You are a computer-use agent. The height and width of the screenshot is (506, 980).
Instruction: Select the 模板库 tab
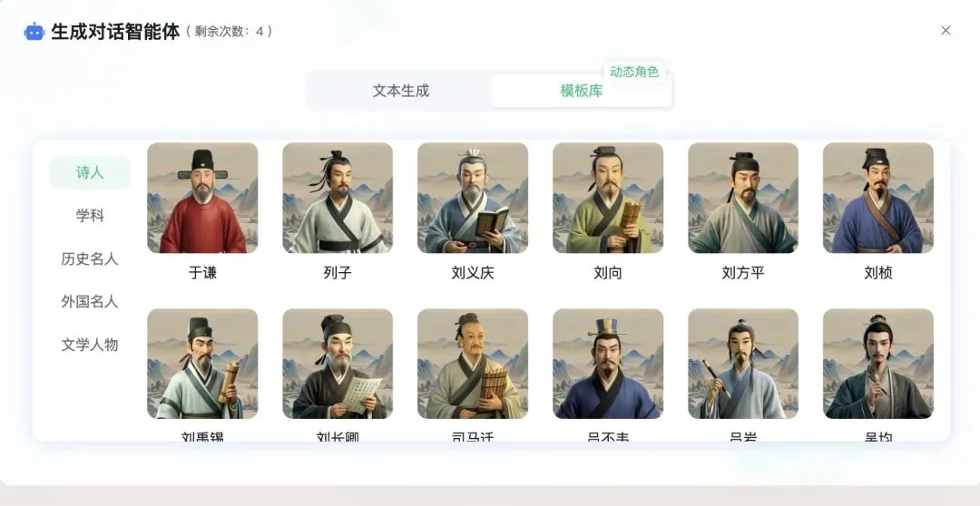[x=582, y=91]
